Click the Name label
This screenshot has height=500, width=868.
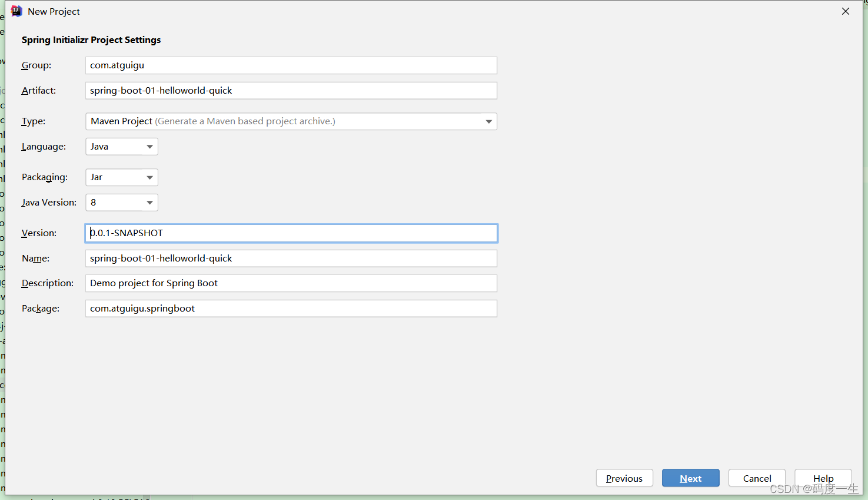pyautogui.click(x=35, y=259)
